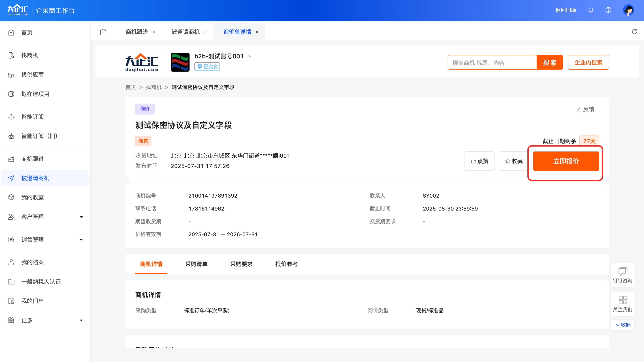Click opportunity number 210014197891392
This screenshot has width=644, height=362.
tap(213, 196)
